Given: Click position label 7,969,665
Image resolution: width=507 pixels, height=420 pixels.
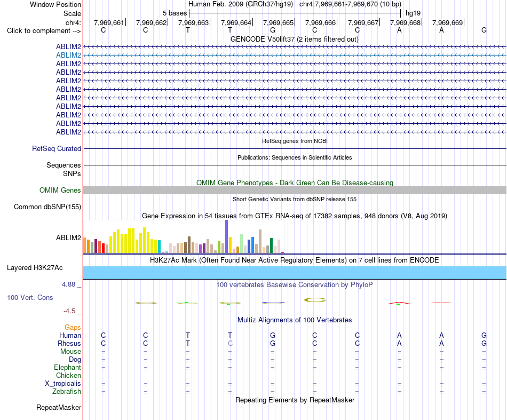Looking at the screenshot, I should (278, 22).
